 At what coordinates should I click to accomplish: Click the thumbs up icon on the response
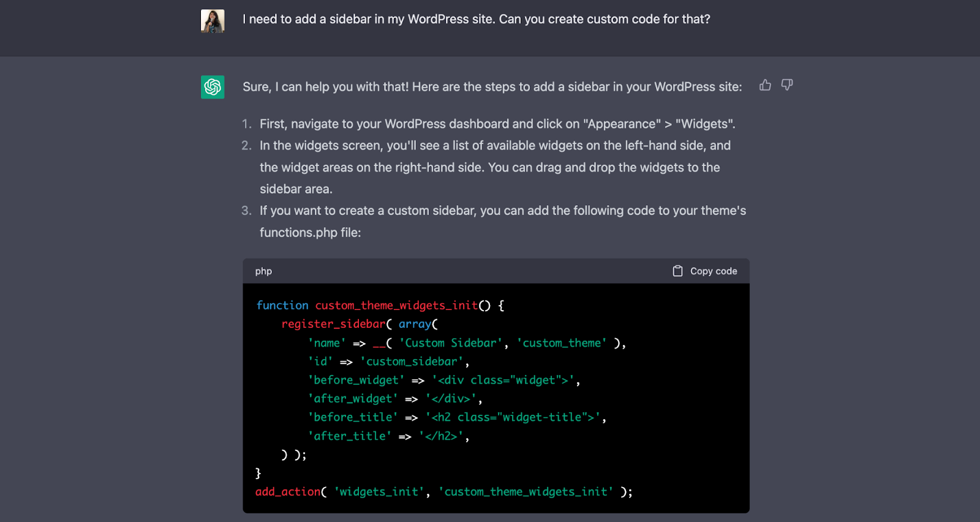(x=765, y=85)
